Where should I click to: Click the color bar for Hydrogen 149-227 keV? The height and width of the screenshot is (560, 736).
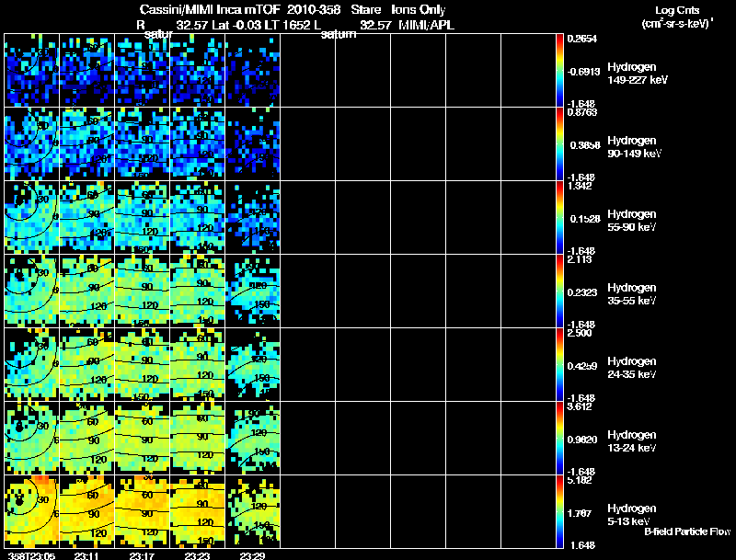coord(559,71)
